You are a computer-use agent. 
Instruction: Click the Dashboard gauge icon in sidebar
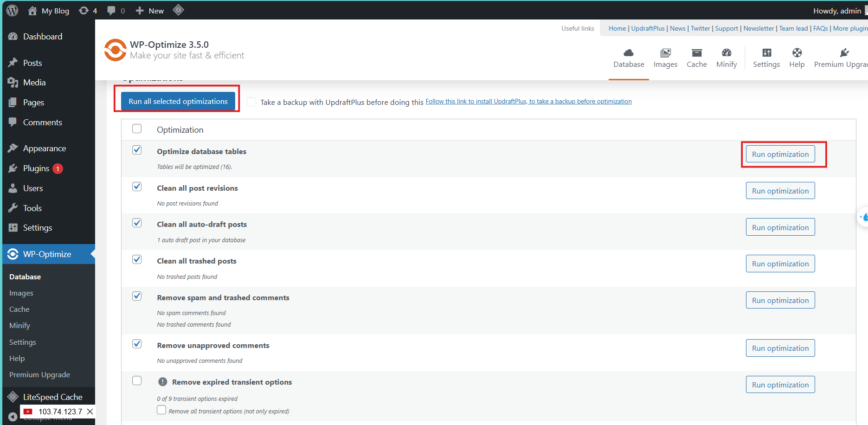(x=13, y=36)
